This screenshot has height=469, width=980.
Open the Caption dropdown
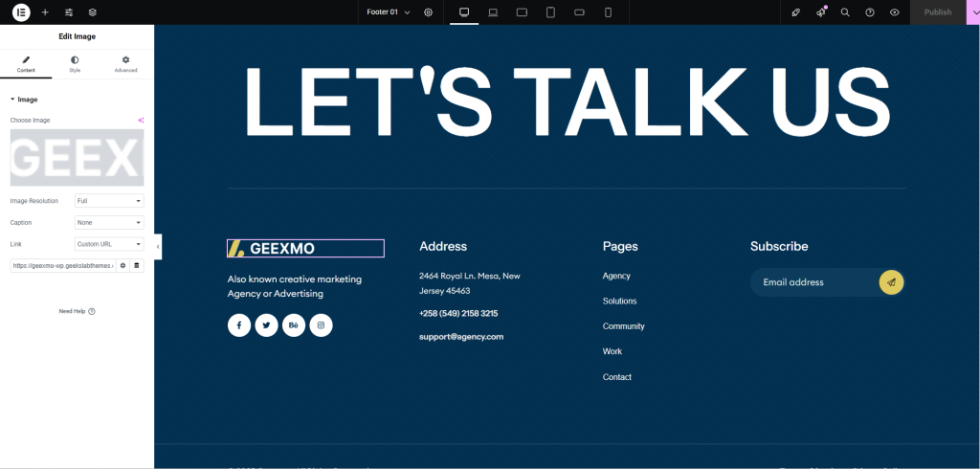pyautogui.click(x=109, y=222)
